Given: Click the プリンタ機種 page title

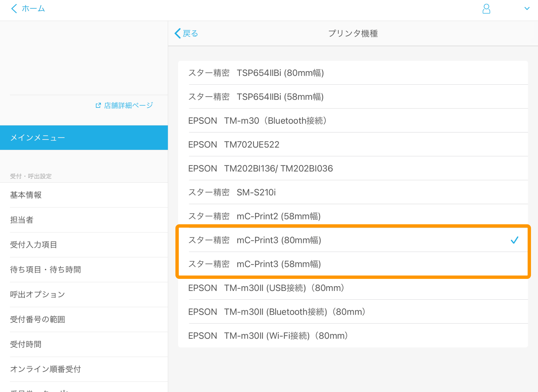Looking at the screenshot, I should coord(353,33).
